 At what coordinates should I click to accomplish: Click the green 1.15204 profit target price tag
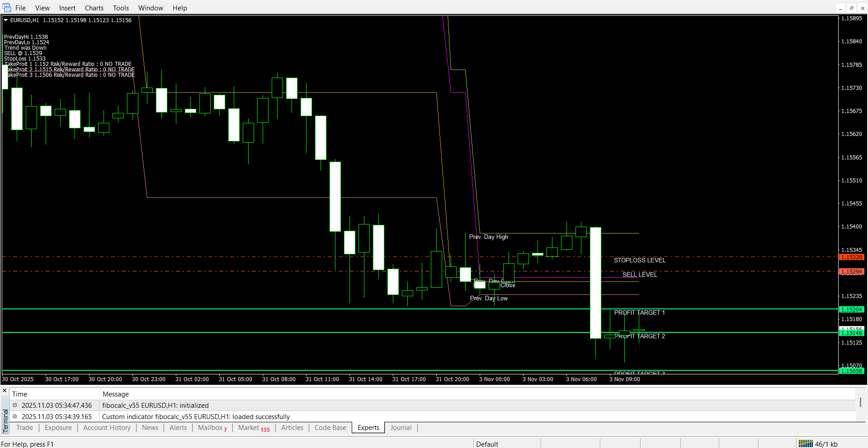[851, 310]
